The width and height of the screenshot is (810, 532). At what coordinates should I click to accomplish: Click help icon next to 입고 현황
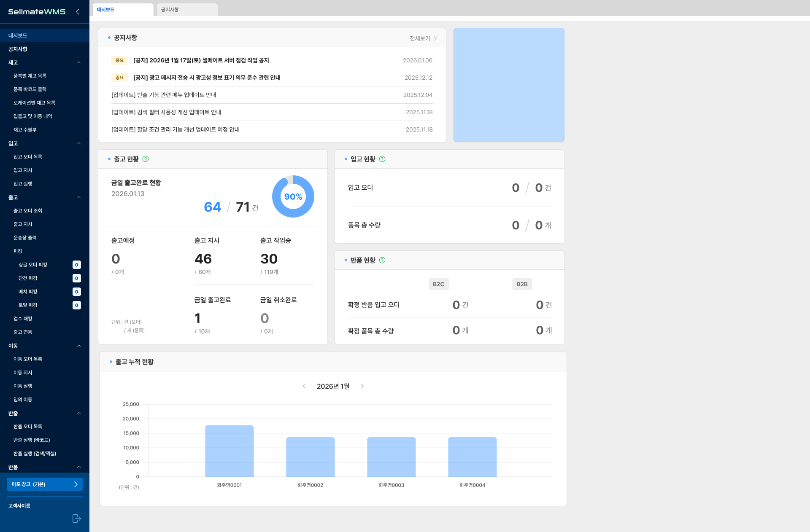point(382,159)
